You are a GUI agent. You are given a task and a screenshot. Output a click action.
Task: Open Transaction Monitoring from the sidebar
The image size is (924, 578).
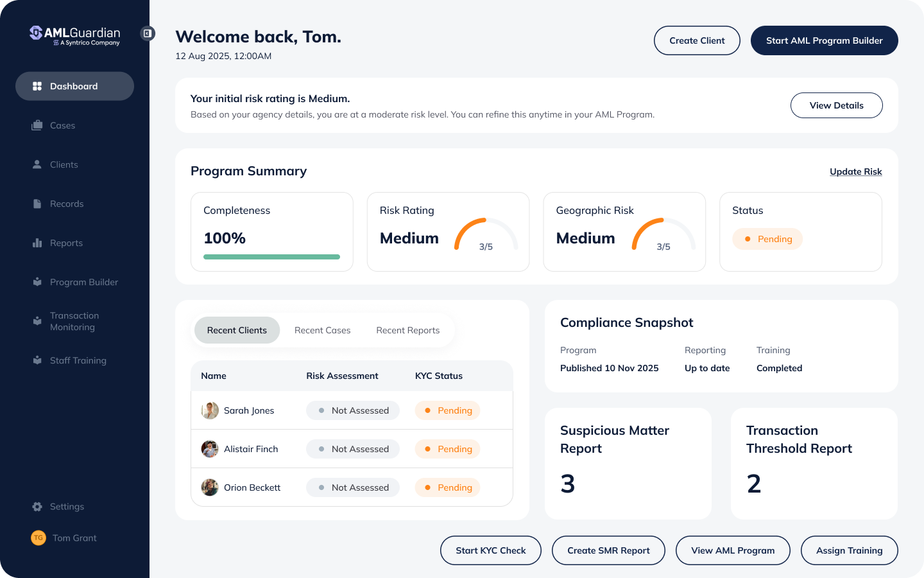(x=74, y=321)
